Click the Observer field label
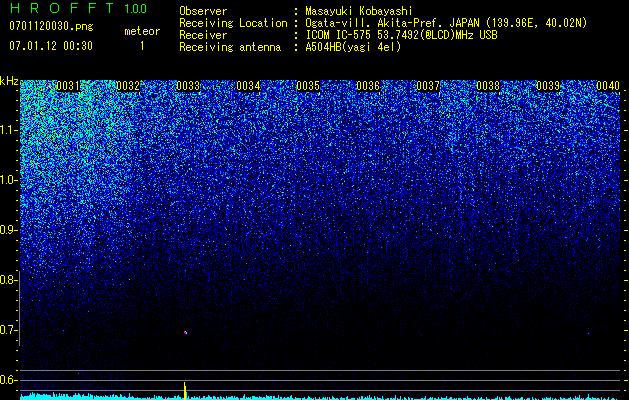 pyautogui.click(x=203, y=11)
